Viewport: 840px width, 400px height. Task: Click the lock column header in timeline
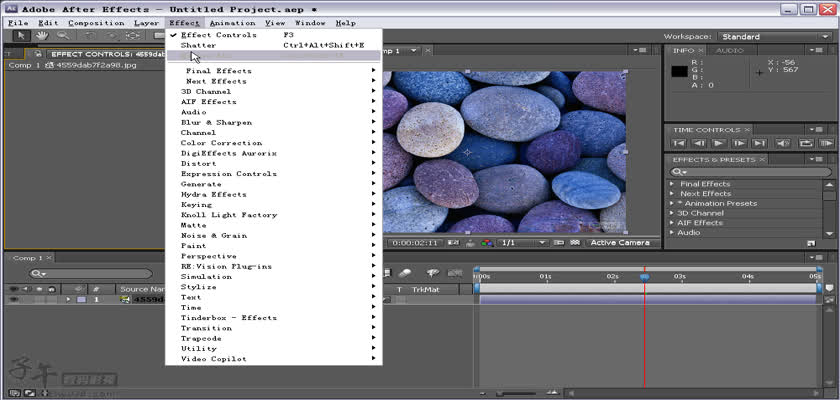(x=51, y=289)
